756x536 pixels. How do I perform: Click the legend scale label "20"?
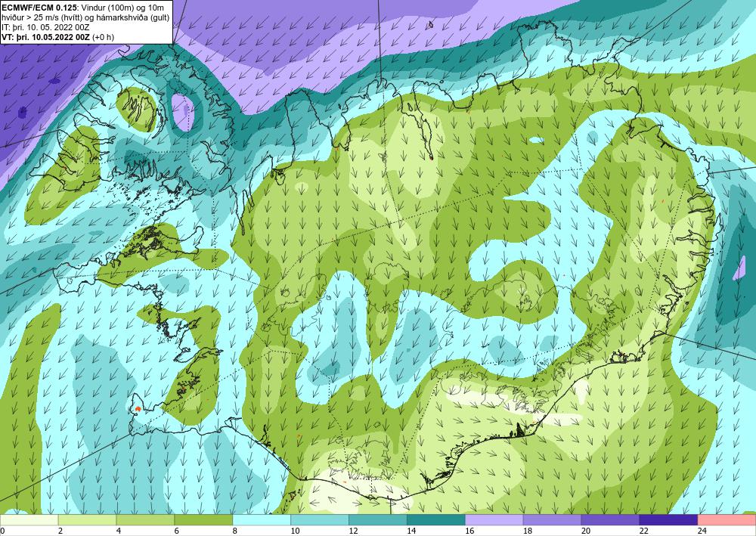point(586,531)
